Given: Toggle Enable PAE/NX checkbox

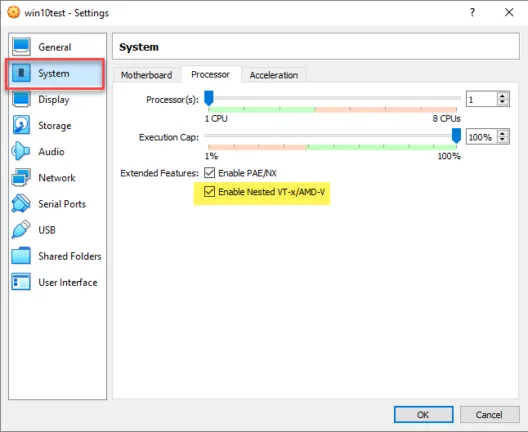Looking at the screenshot, I should pos(209,173).
